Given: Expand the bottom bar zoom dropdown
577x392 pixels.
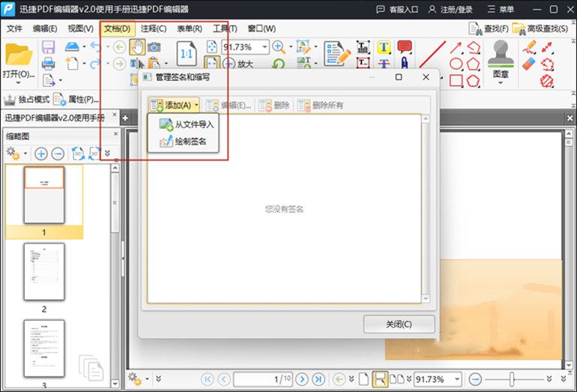Looking at the screenshot, I should pos(456,379).
